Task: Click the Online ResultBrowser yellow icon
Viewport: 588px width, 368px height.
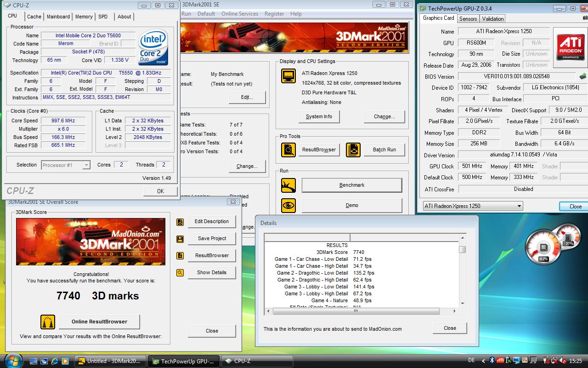Action: point(48,322)
